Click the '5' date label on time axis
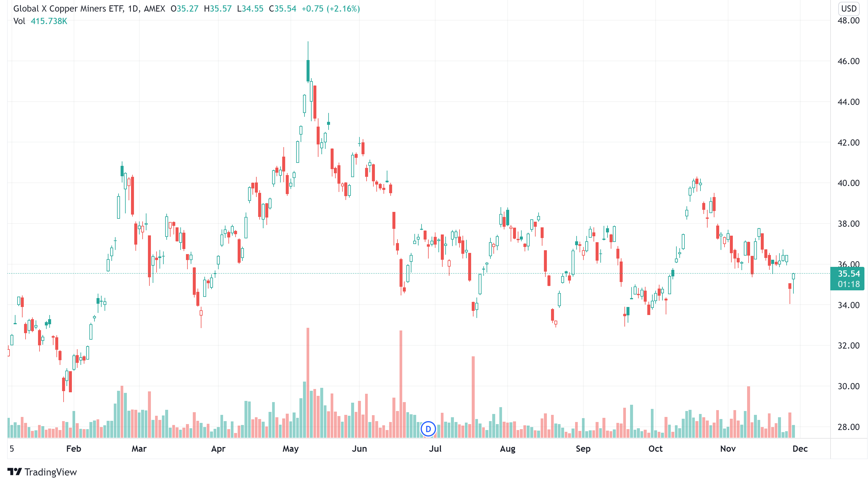Image resolution: width=868 pixels, height=485 pixels. click(12, 449)
